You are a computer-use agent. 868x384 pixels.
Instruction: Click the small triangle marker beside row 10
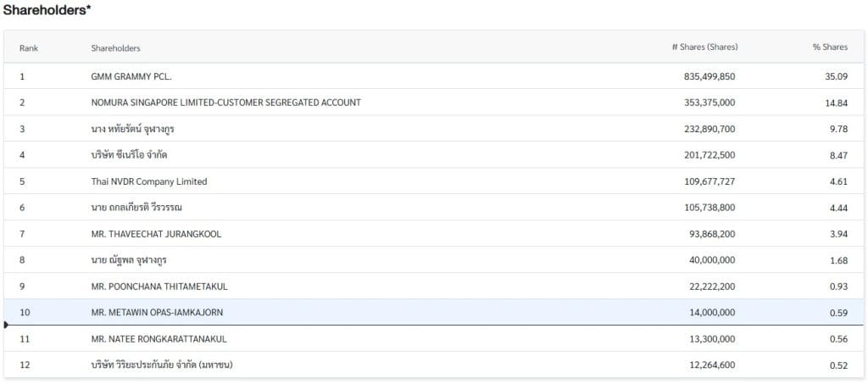tap(7, 325)
